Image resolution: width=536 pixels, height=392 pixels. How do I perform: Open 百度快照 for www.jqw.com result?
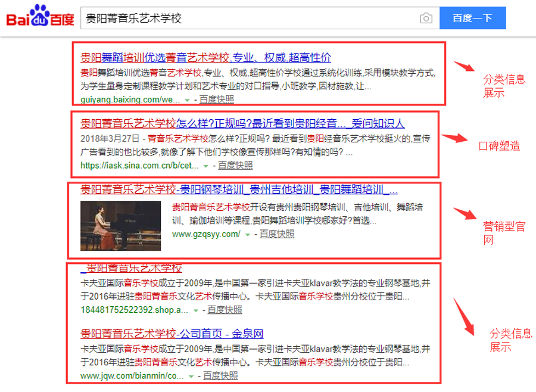tap(220, 376)
